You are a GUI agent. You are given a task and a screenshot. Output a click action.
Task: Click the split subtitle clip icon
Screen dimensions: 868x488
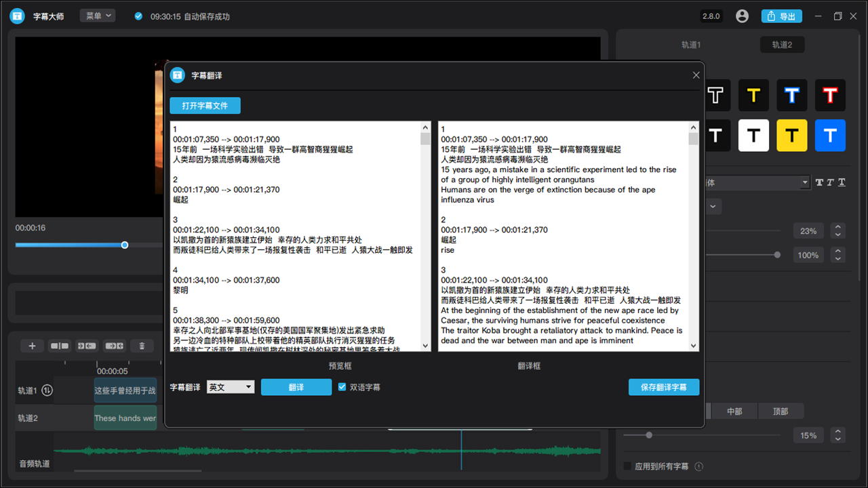[60, 346]
